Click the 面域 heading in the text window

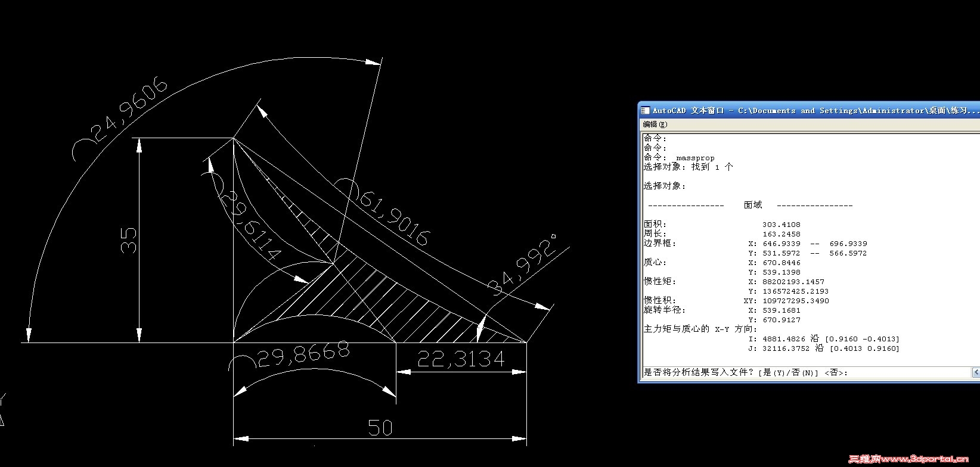tap(753, 205)
